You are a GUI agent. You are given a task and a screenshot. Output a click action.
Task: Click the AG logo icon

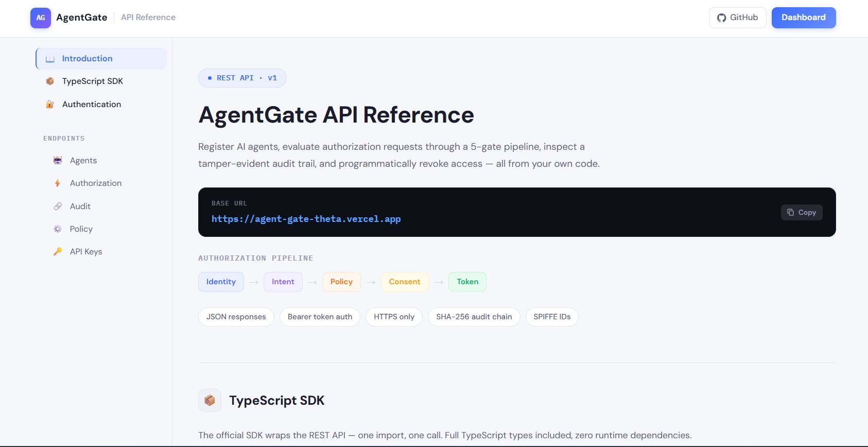point(41,18)
